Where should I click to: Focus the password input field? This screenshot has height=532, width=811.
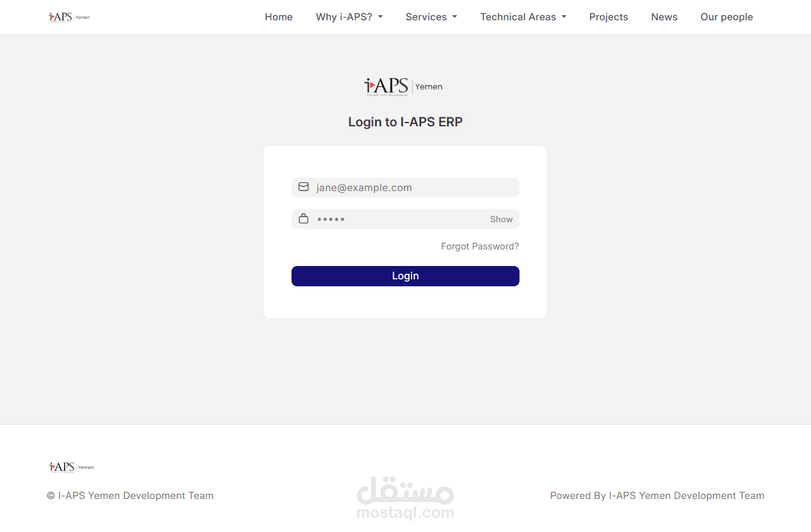pos(405,219)
